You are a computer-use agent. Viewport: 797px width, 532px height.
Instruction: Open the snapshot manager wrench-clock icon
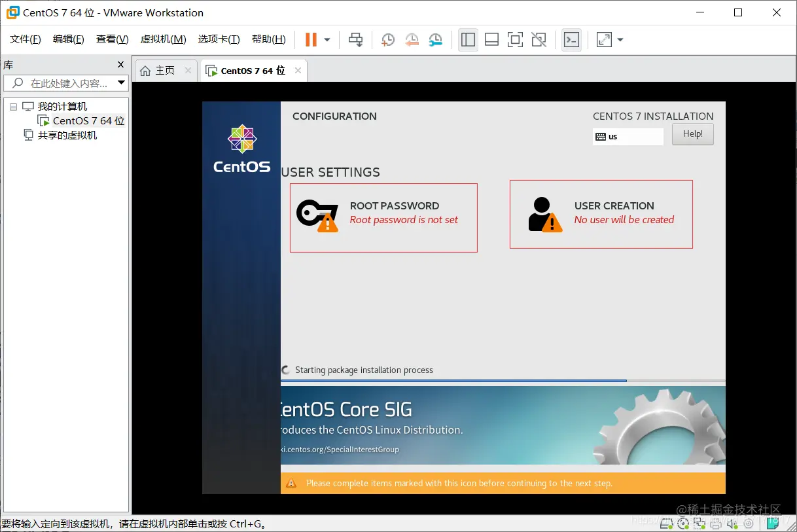(x=435, y=40)
